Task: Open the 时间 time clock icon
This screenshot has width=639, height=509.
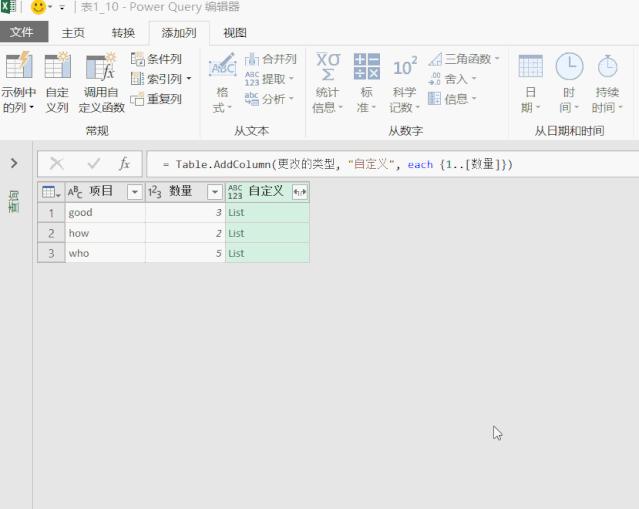Action: pos(569,66)
